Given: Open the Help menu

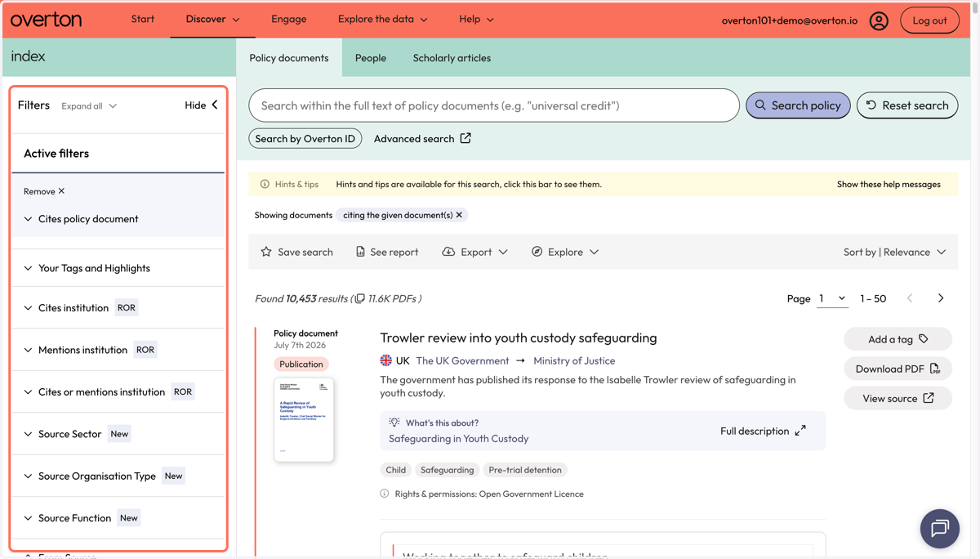Looking at the screenshot, I should [x=476, y=19].
